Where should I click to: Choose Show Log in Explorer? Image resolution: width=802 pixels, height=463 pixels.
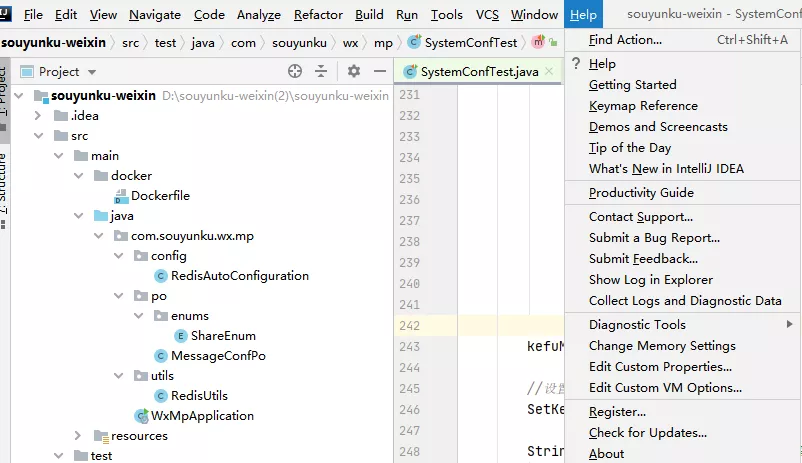click(x=683, y=279)
